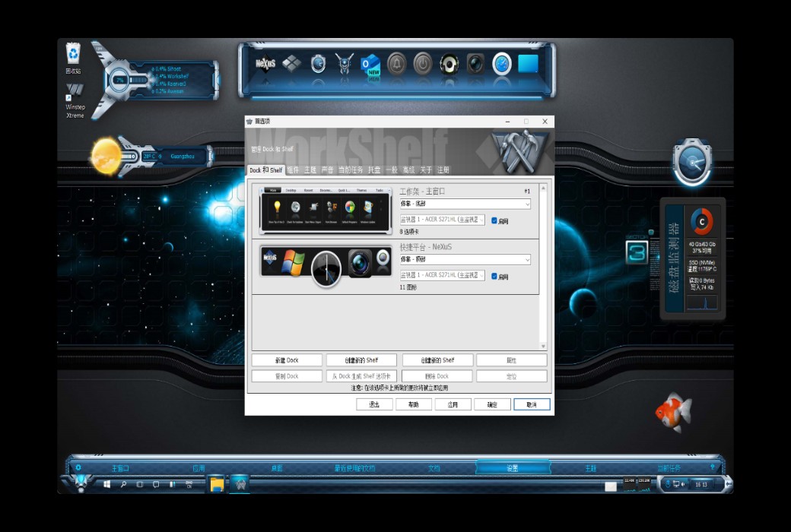
Task: Click the alarm bell icon in the dock
Action: coord(395,64)
